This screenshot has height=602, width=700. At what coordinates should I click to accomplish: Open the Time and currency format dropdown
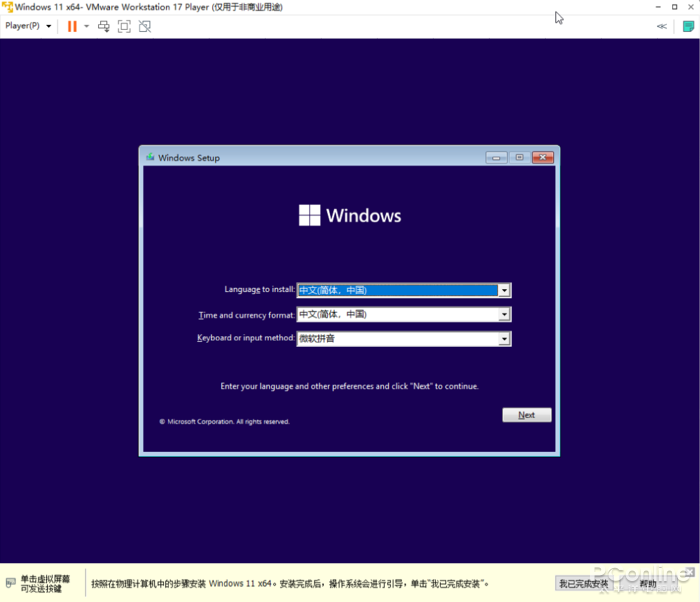tap(504, 314)
